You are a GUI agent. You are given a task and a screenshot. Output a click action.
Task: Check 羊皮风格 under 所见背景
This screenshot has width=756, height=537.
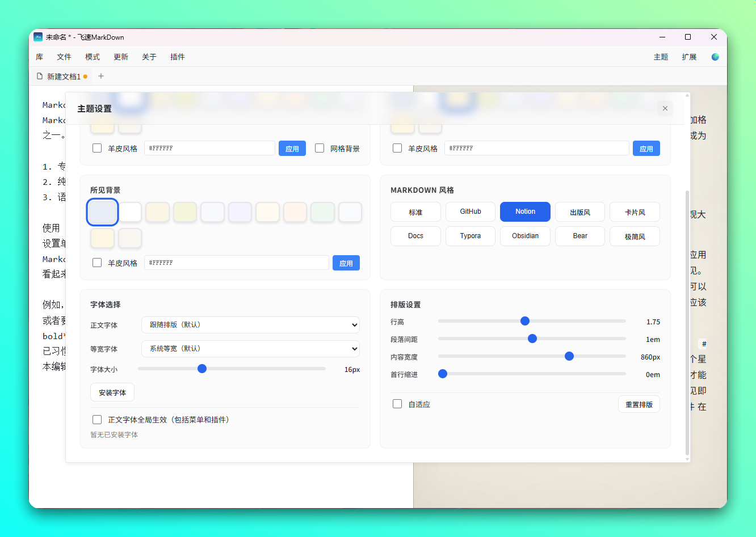[97, 263]
